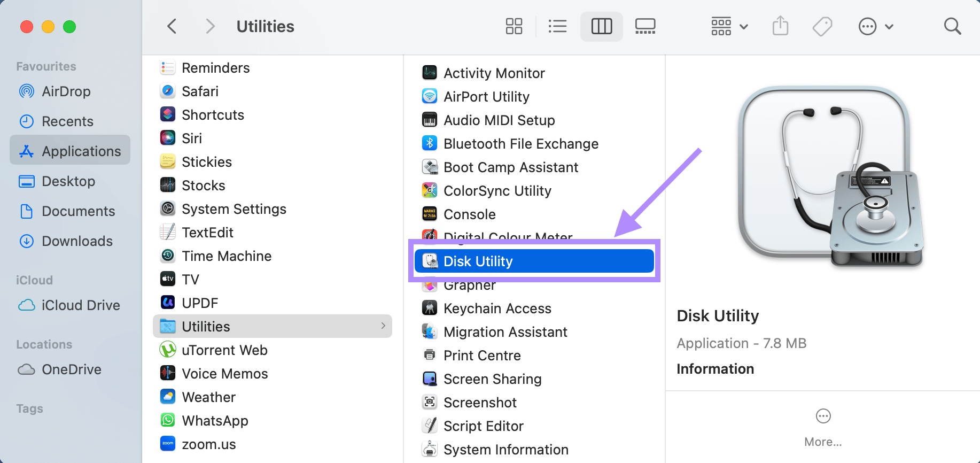Select Keychain Access in the list
This screenshot has width=980, height=463.
point(534,308)
